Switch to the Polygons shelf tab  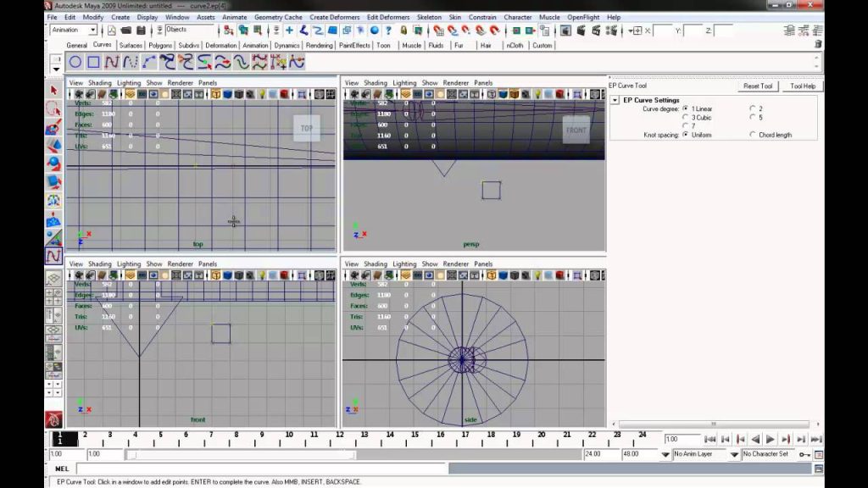click(160, 46)
